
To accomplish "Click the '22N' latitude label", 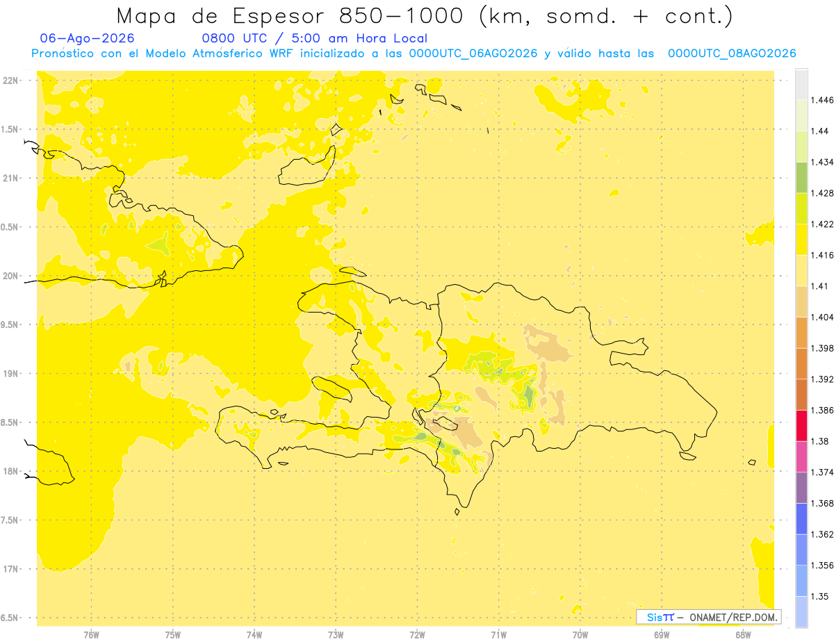I will point(12,81).
